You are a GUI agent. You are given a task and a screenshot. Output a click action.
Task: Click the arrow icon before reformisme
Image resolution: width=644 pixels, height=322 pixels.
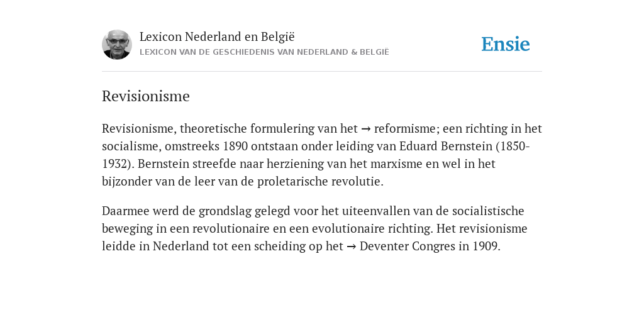click(x=366, y=129)
